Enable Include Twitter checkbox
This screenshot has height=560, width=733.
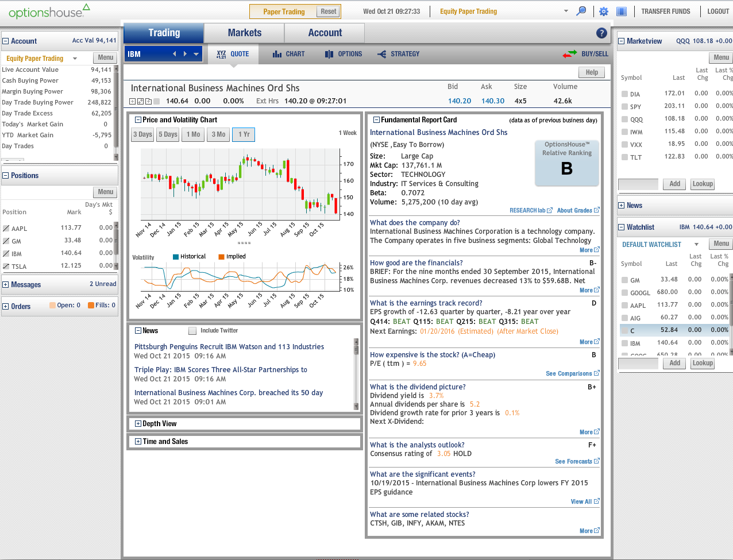[x=192, y=331]
